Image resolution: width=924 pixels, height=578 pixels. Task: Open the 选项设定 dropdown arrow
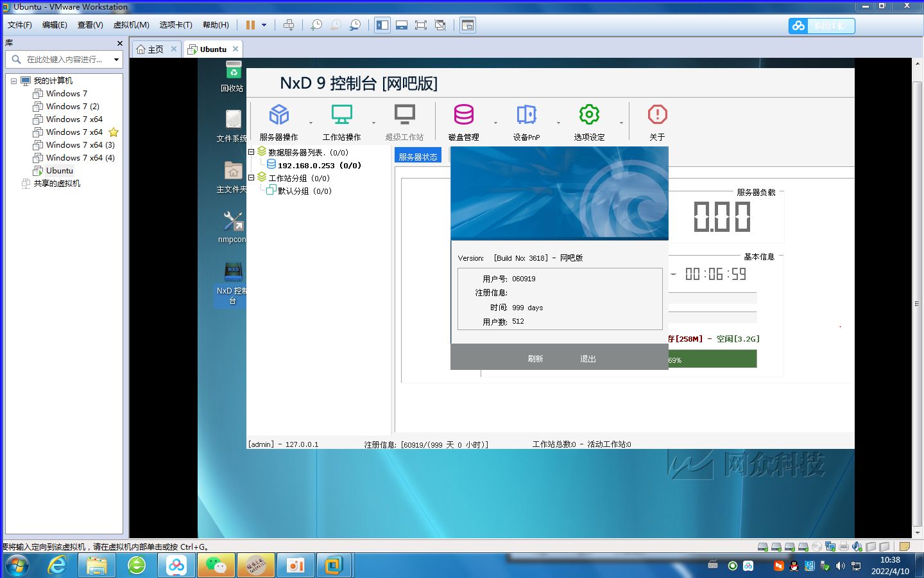click(x=622, y=123)
